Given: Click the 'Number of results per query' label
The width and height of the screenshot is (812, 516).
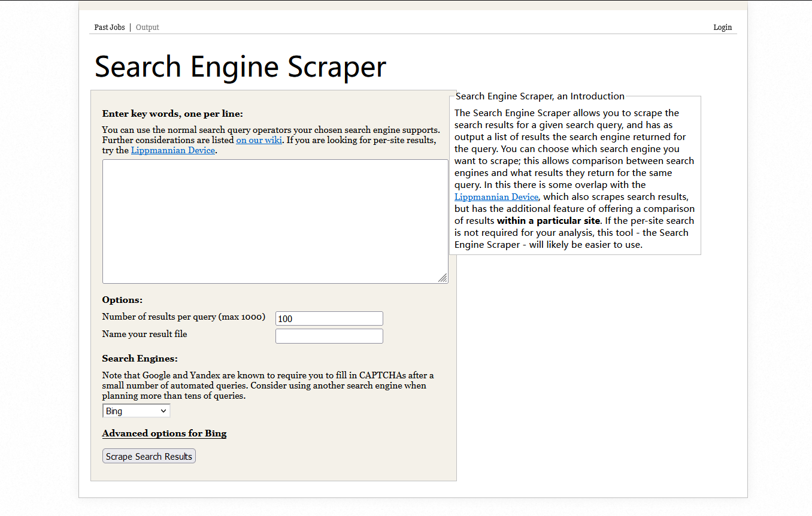Looking at the screenshot, I should click(x=183, y=317).
